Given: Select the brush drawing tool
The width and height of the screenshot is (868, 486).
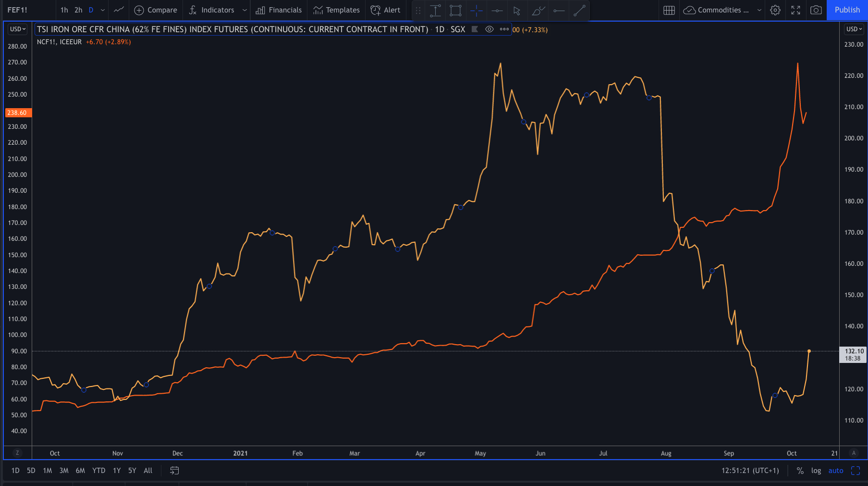Looking at the screenshot, I should [x=538, y=10].
